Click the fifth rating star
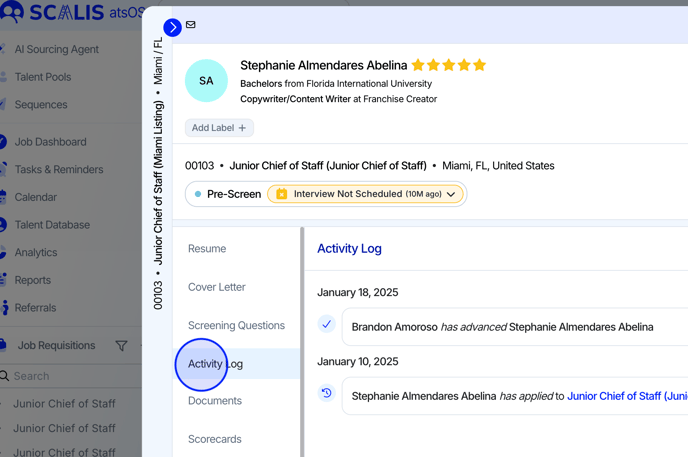 coord(480,65)
